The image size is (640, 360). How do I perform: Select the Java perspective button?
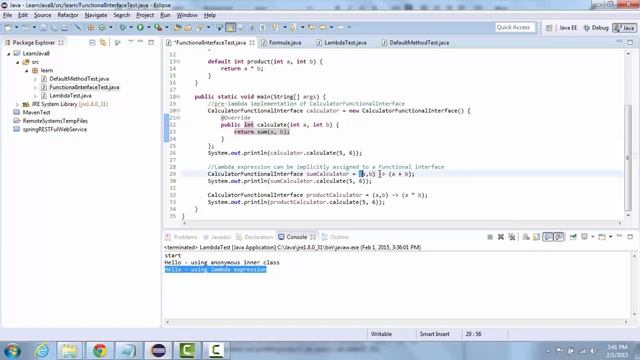click(x=625, y=28)
